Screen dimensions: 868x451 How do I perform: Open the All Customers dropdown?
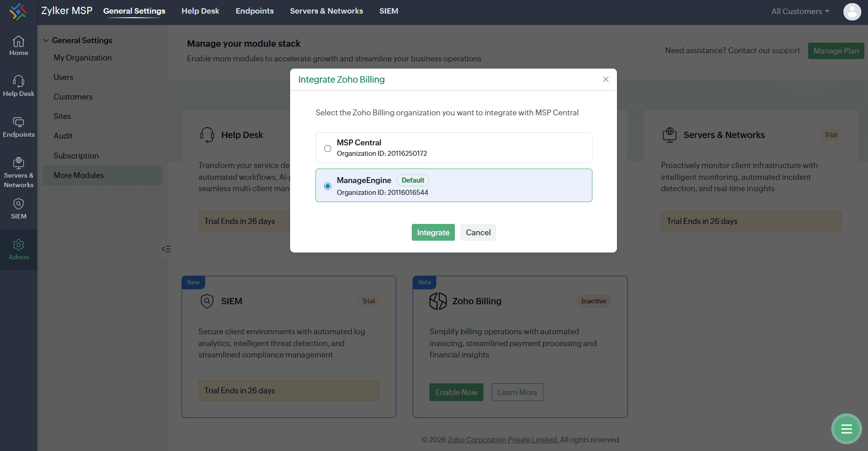pos(800,11)
